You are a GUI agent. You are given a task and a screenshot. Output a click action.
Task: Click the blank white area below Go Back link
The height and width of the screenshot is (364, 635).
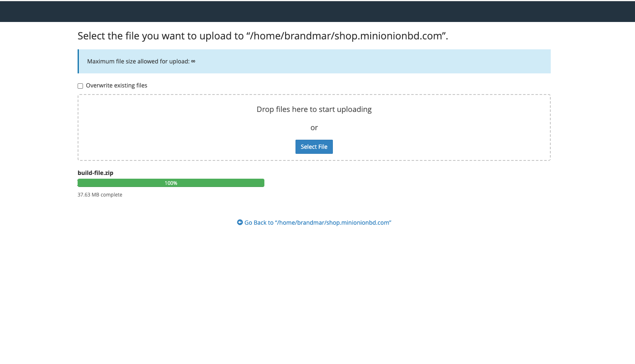pyautogui.click(x=317, y=290)
